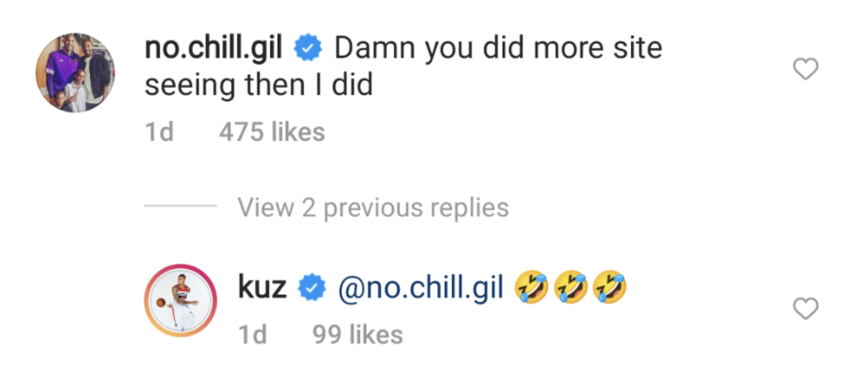Screen dimensions: 868x384
Task: Click the 1d timestamp beside 99 likes
Action: pos(253,334)
